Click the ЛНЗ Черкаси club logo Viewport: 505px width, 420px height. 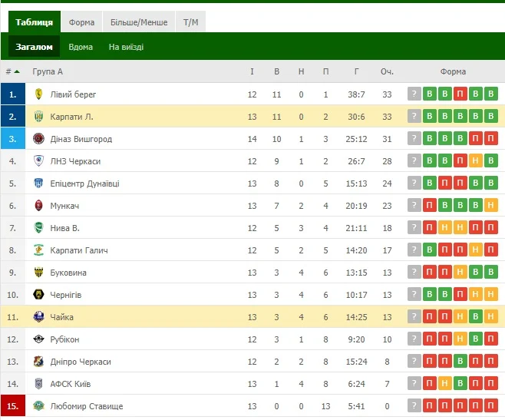pyautogui.click(x=38, y=161)
